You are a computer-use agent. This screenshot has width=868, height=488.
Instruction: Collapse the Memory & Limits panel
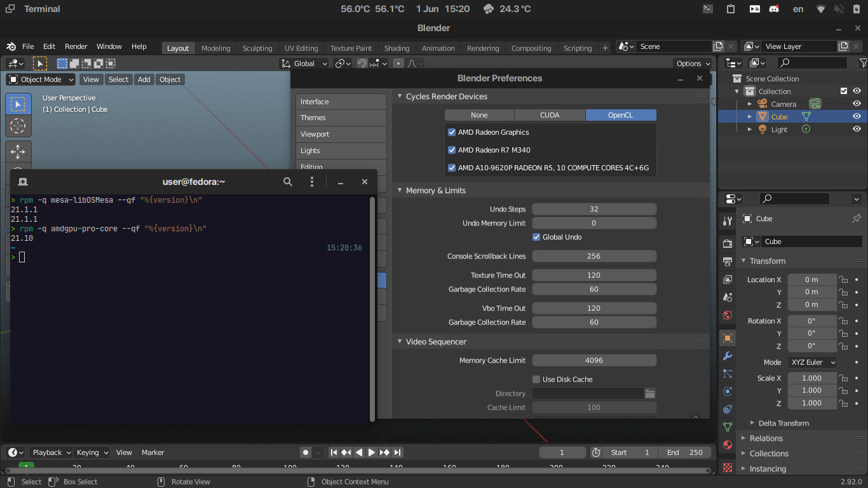point(400,191)
